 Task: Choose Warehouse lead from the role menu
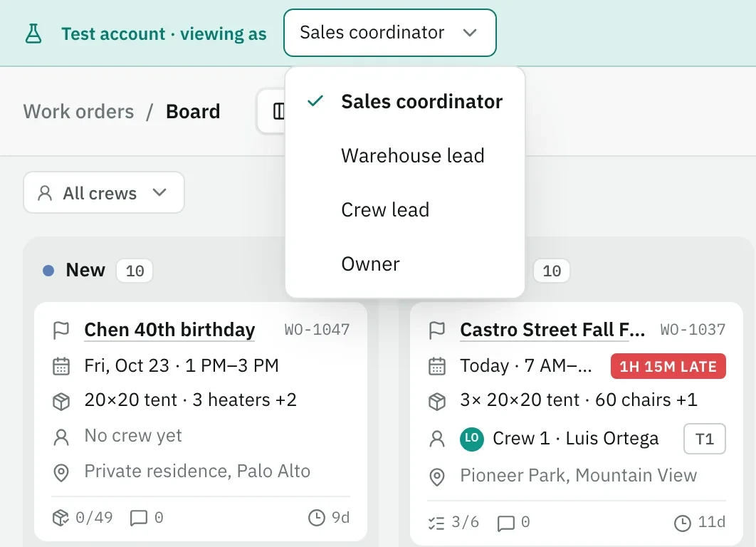(x=405, y=155)
